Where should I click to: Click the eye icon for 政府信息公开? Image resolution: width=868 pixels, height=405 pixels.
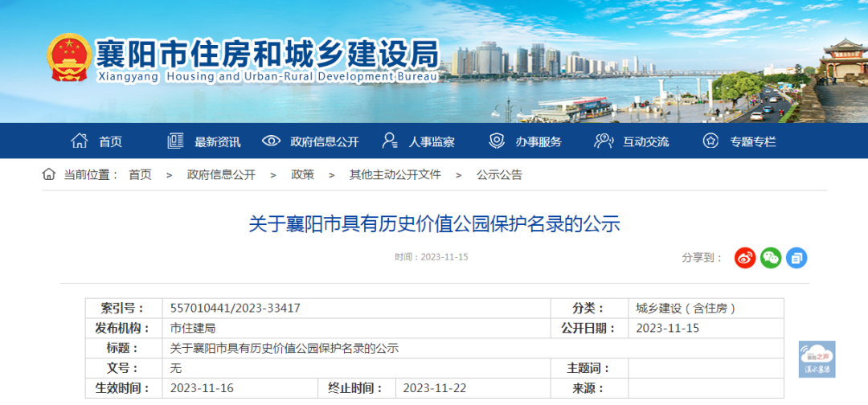tap(271, 141)
